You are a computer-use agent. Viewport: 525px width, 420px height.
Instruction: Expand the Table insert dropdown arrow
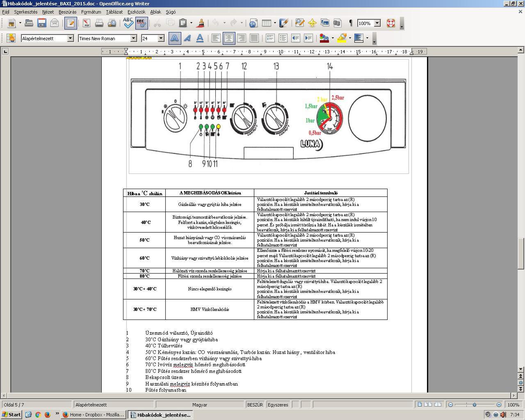point(274,23)
